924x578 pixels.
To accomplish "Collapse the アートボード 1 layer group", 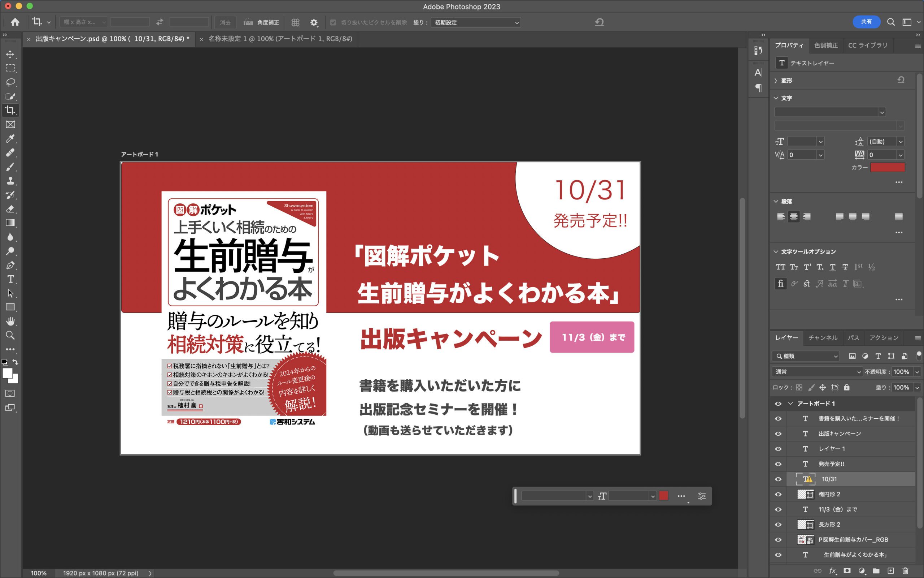I will tap(790, 404).
